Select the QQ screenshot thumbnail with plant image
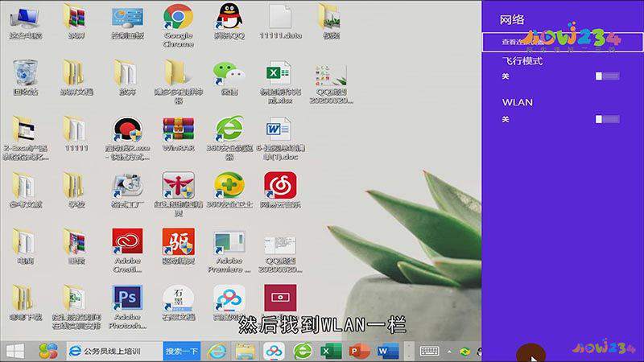 click(x=331, y=76)
